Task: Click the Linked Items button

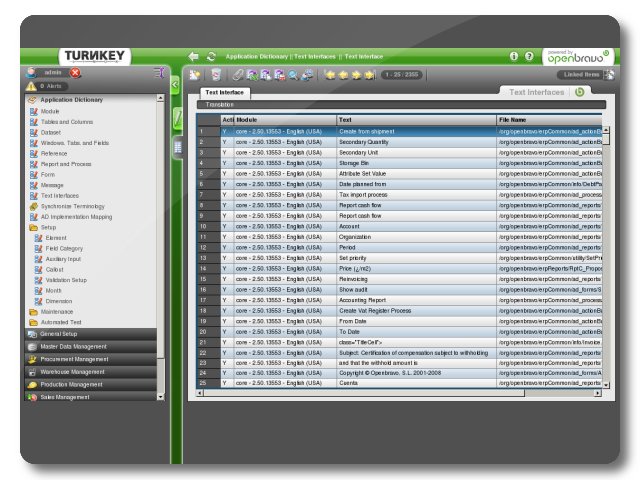Action: [x=580, y=75]
